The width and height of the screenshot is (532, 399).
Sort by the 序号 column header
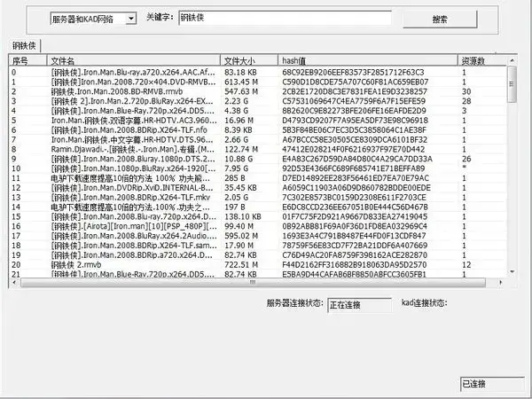(x=27, y=60)
